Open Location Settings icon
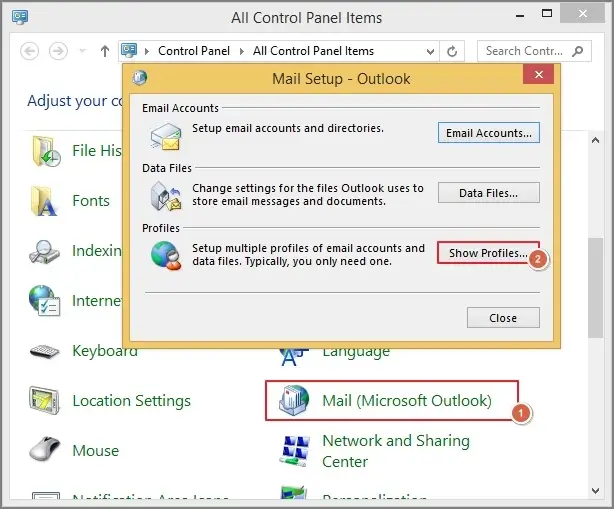 (x=45, y=401)
